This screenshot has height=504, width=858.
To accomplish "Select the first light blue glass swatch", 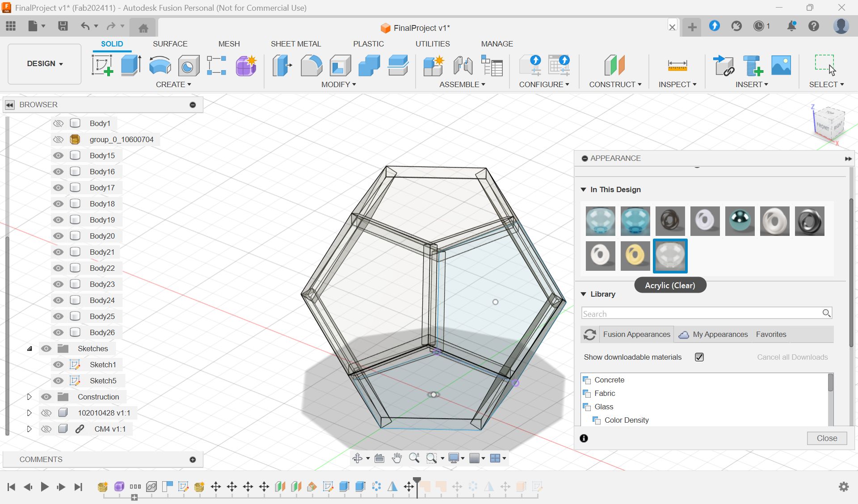I will (600, 221).
